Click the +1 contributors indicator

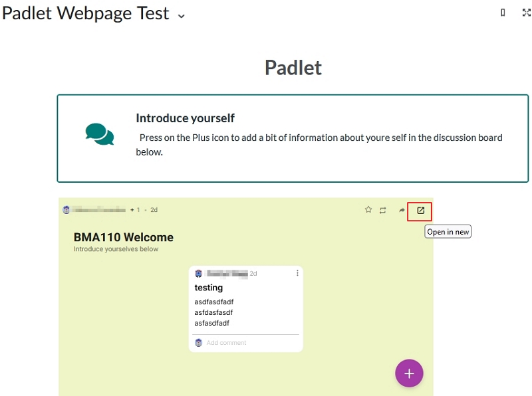[x=135, y=210]
